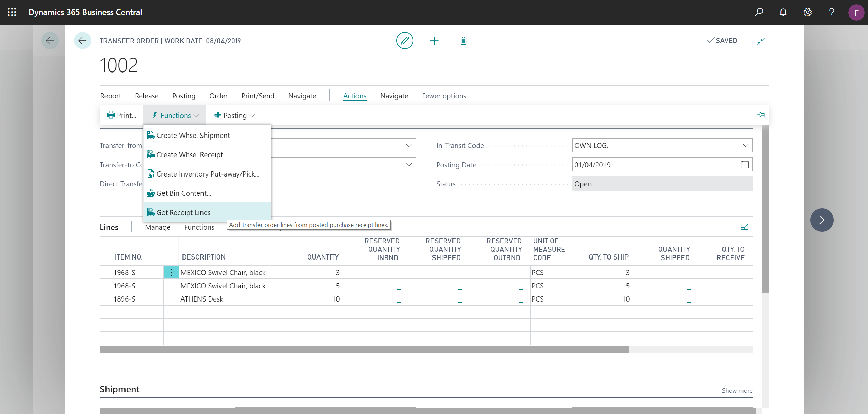
Task: Create a new record with the plus icon
Action: click(x=434, y=40)
